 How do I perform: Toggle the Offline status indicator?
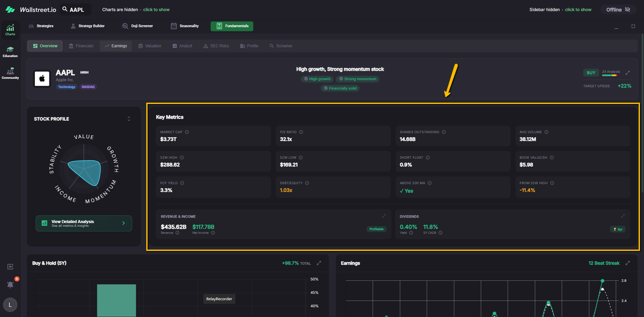coord(618,10)
